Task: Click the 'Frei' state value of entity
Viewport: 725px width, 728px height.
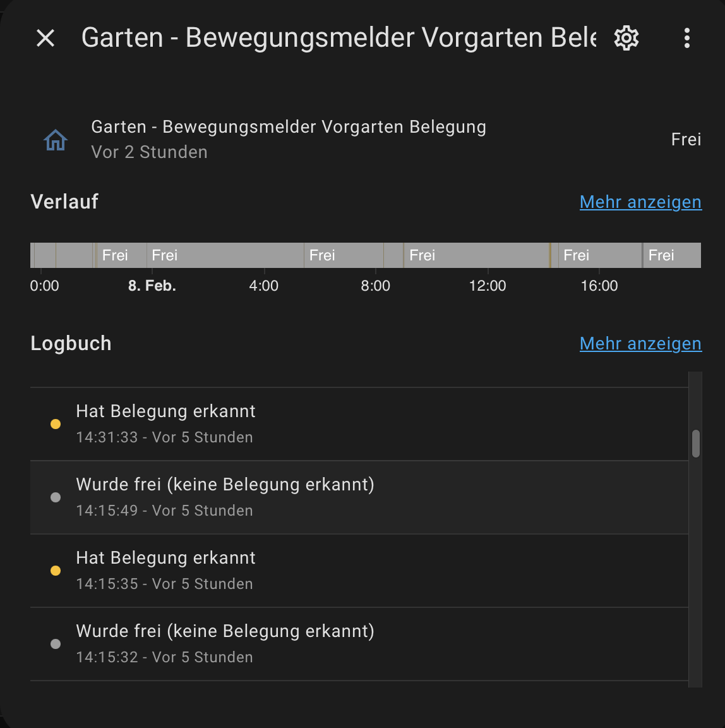Action: coord(686,140)
